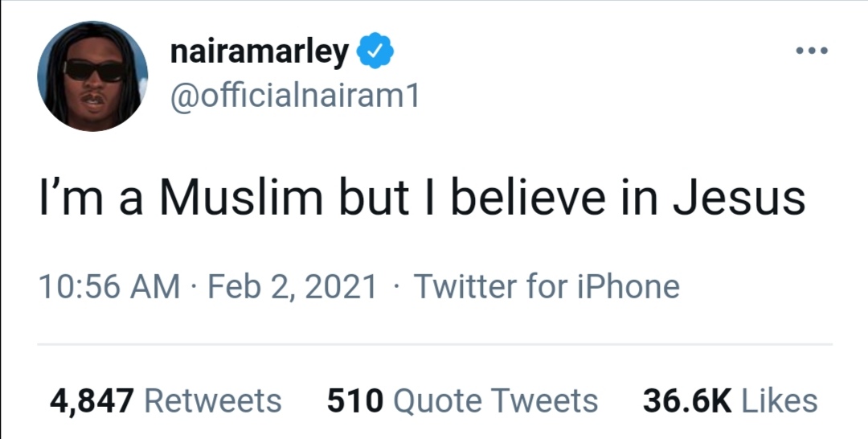This screenshot has height=439, width=868.
Task: Click the nairamarley display name
Action: (259, 53)
